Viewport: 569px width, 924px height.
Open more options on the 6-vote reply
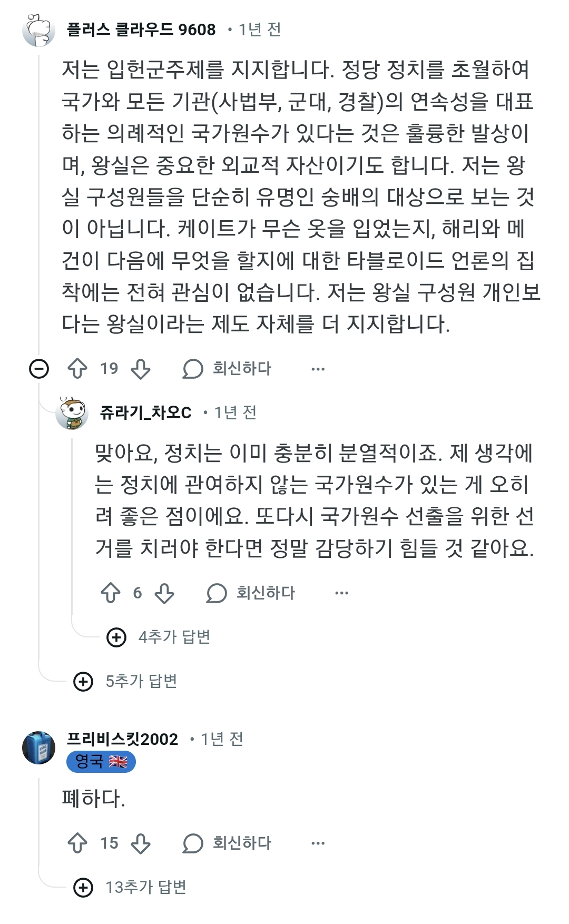click(x=341, y=594)
